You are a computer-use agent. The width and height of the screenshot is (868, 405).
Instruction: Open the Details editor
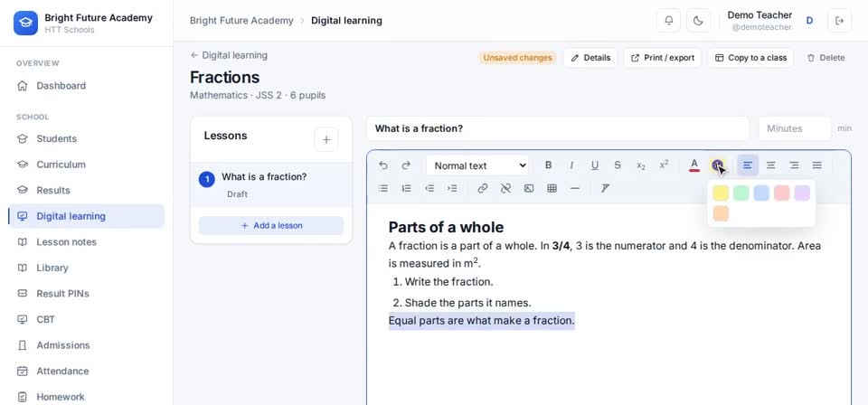click(x=590, y=58)
